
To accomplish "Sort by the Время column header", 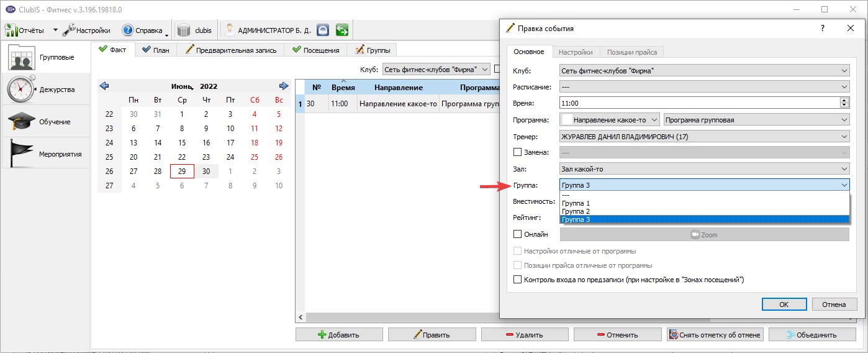I will (343, 88).
